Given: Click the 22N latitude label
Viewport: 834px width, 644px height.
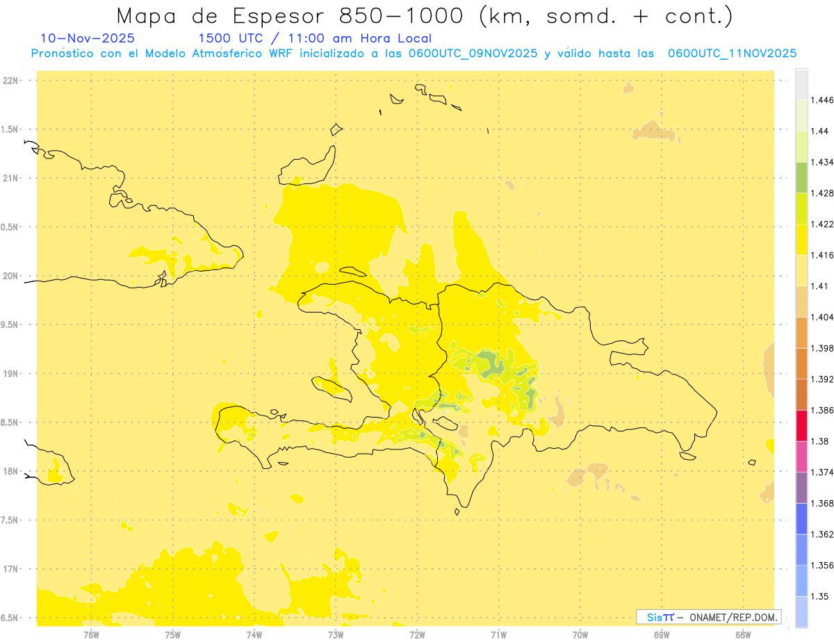Looking at the screenshot, I should click(12, 81).
